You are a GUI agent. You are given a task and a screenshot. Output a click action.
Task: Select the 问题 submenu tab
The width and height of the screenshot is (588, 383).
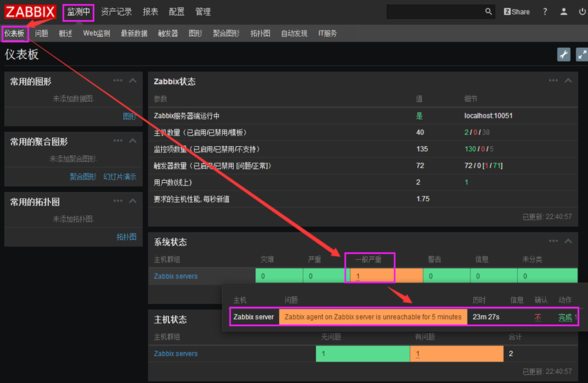42,33
